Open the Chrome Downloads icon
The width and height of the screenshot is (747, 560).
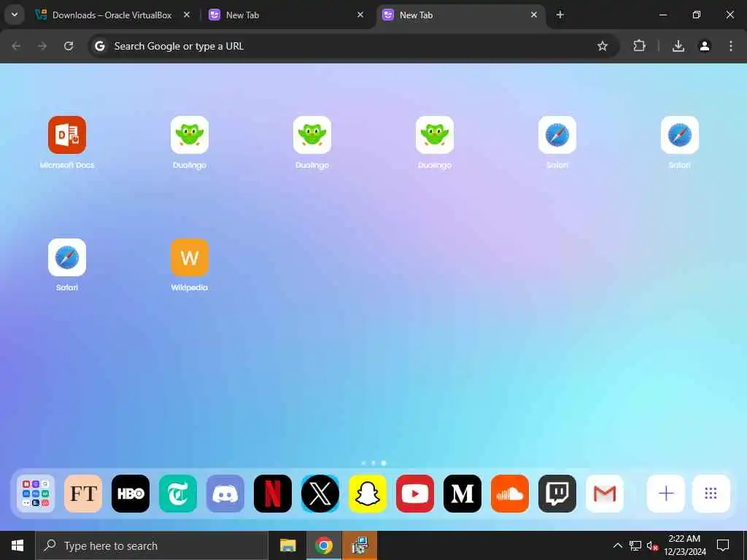coord(678,46)
